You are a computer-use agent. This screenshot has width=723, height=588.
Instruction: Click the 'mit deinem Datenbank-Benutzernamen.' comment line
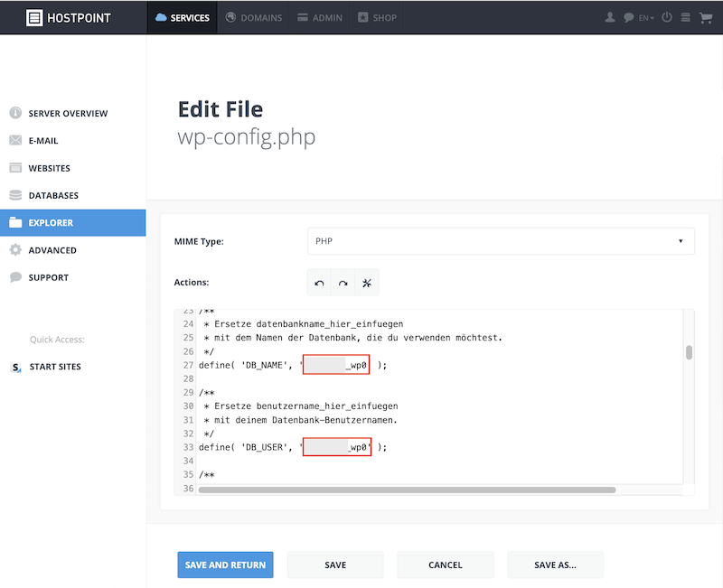pyautogui.click(x=300, y=420)
